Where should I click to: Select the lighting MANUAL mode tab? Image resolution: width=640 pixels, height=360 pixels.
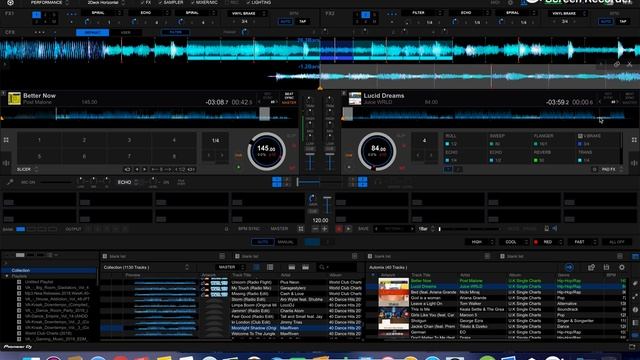286,242
